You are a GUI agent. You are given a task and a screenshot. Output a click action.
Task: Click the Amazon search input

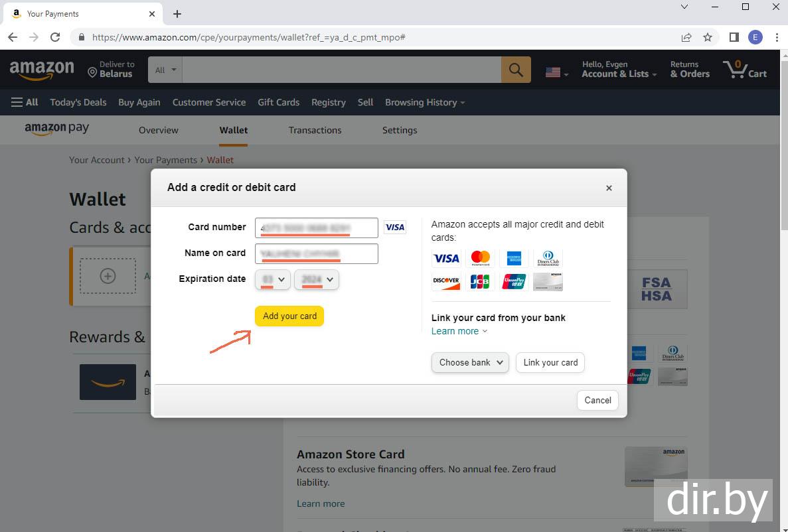pos(342,70)
